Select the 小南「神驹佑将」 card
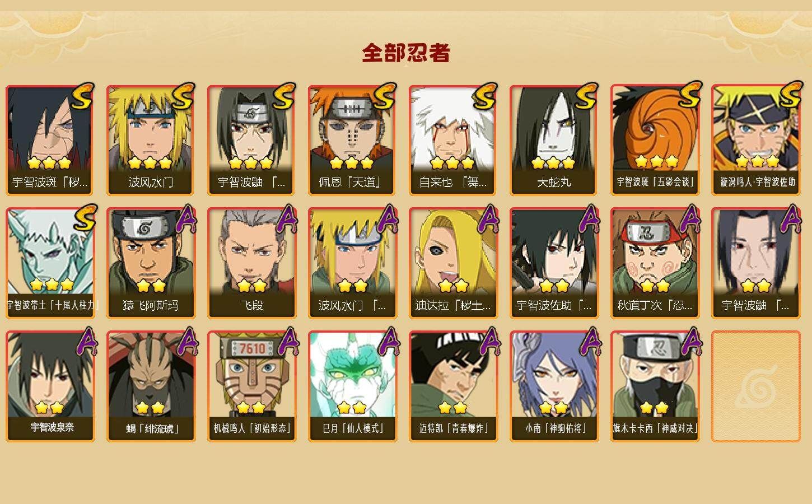812x504 pixels. [x=554, y=386]
